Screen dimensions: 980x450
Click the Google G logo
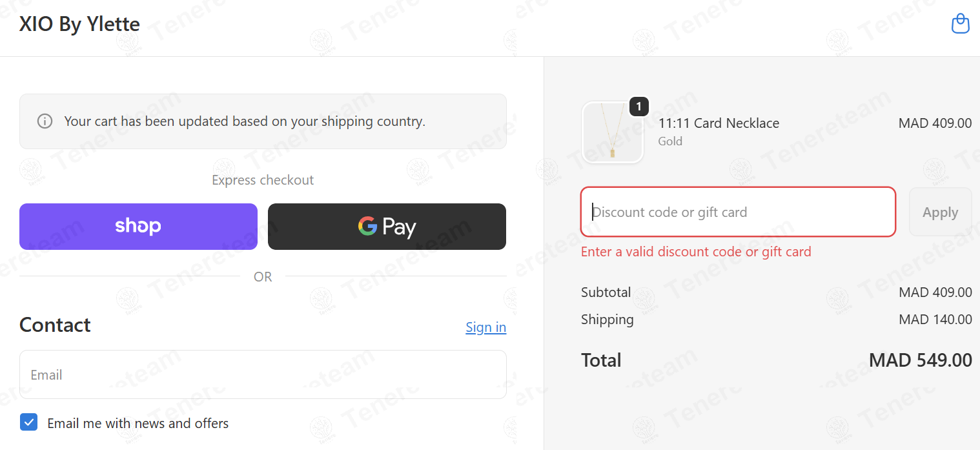367,226
